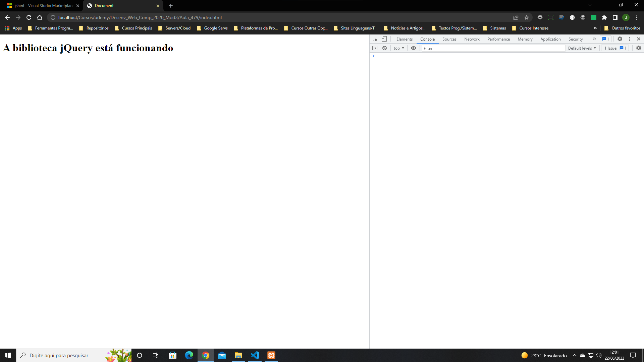This screenshot has height=362, width=644.
Task: Open the Cursos Interesse bookmark folder
Action: 530,28
